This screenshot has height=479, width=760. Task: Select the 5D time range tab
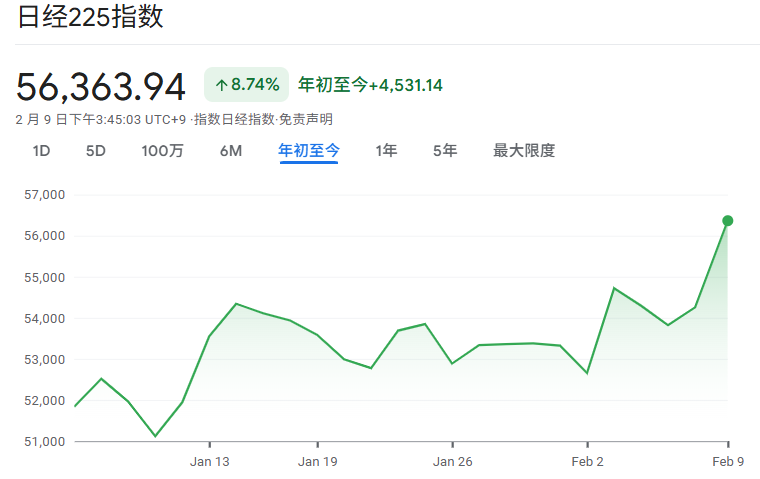(x=95, y=151)
